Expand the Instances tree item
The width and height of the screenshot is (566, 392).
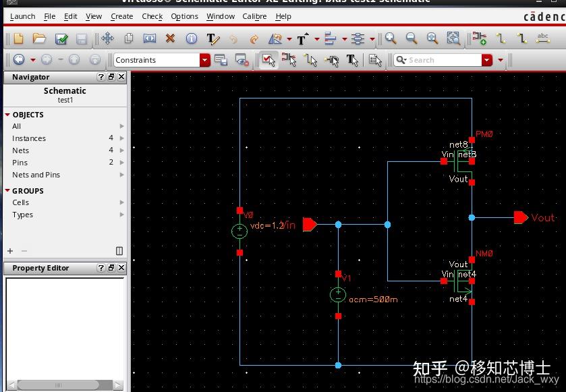121,138
